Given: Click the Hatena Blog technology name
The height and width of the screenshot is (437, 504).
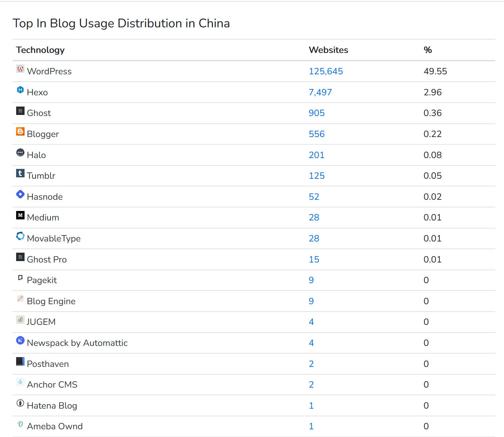Looking at the screenshot, I should coord(52,406).
